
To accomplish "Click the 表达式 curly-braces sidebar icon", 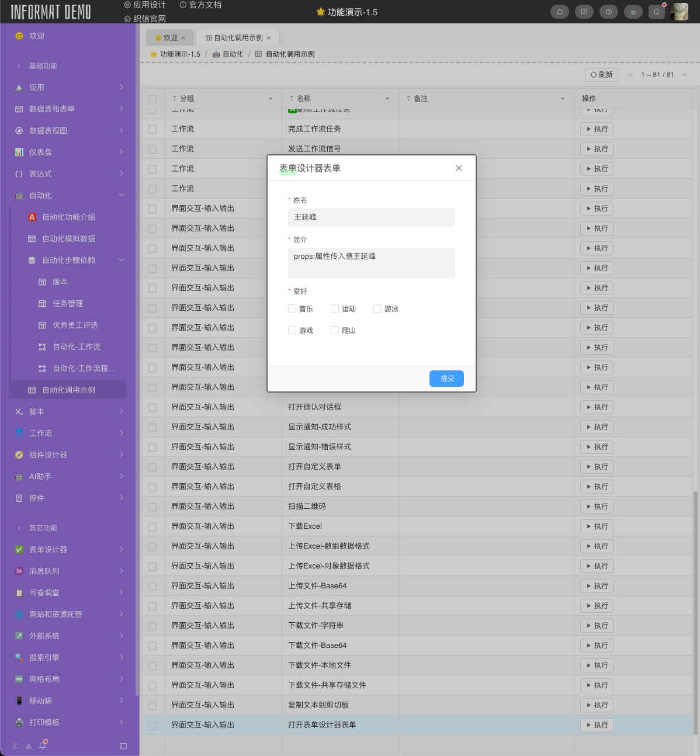I will click(x=19, y=174).
